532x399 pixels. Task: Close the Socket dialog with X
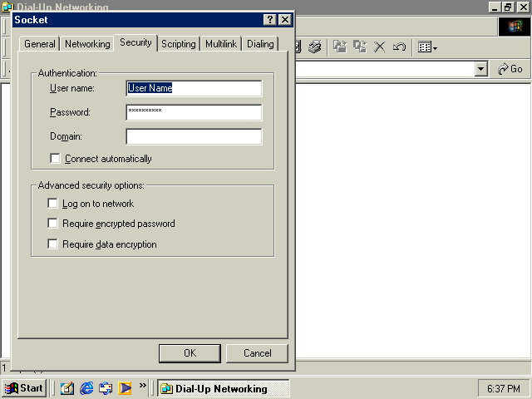(285, 20)
